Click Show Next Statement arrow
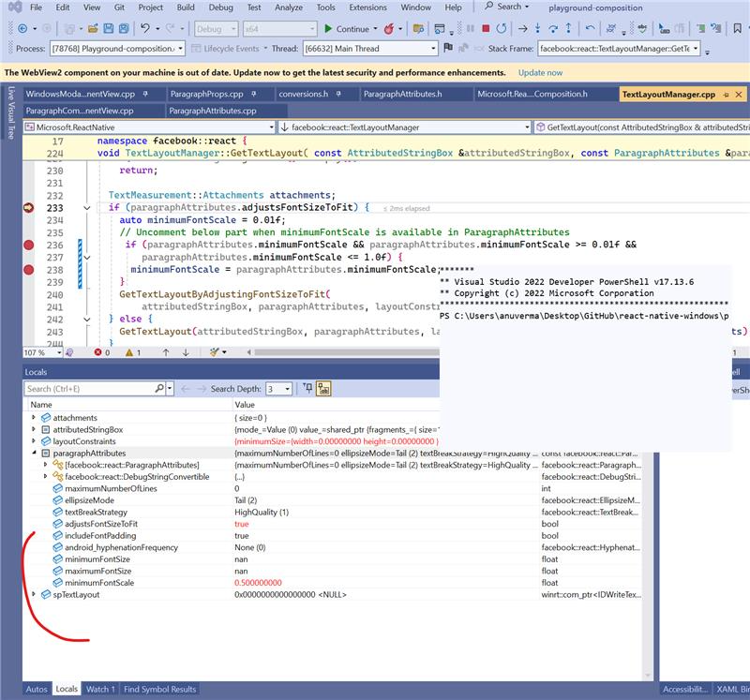 [523, 29]
